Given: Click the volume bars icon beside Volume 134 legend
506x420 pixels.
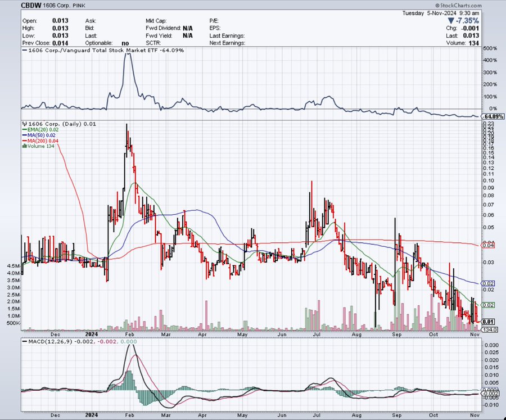Looking at the screenshot, I should click(x=25, y=146).
